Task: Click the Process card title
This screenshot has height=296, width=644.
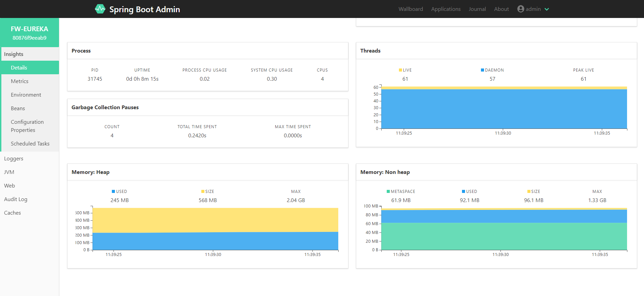Action: coord(81,51)
